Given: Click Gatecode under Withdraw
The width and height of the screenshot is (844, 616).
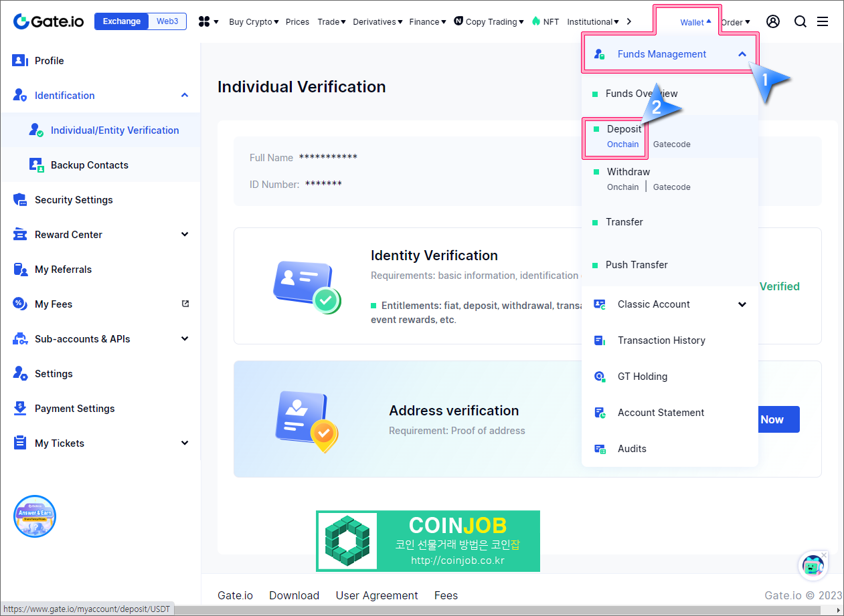Looking at the screenshot, I should (x=671, y=187).
